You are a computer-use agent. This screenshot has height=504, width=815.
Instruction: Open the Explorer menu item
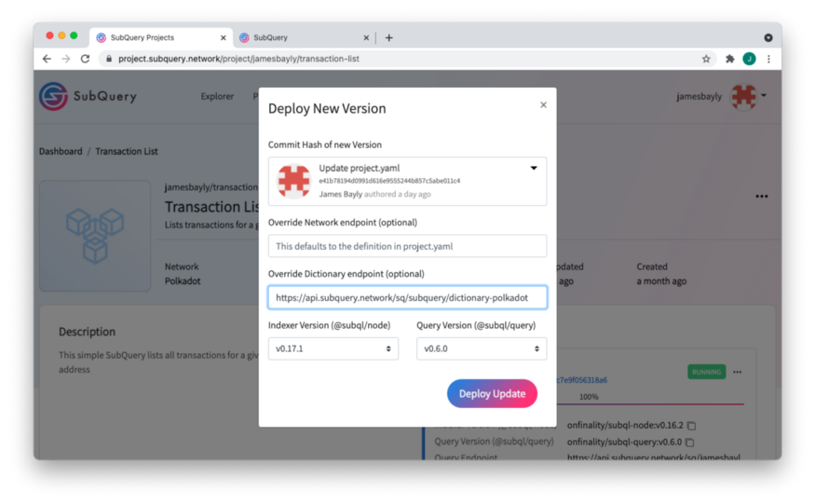coord(217,96)
